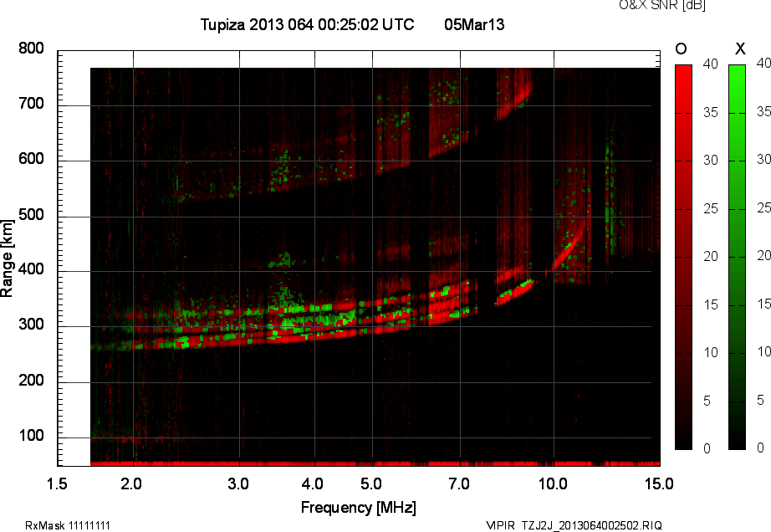
Task: Click the 15 label on the O colorbar
Action: (x=711, y=304)
